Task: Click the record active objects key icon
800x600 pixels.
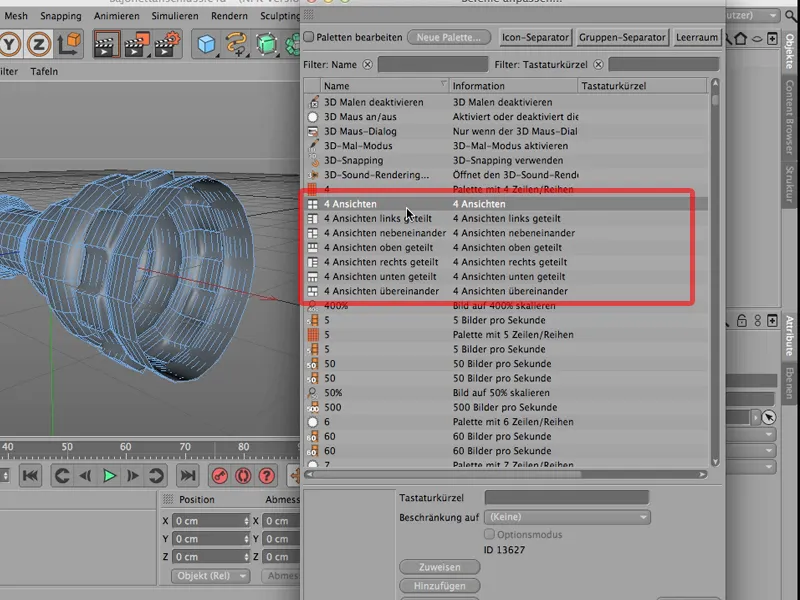Action: click(220, 476)
